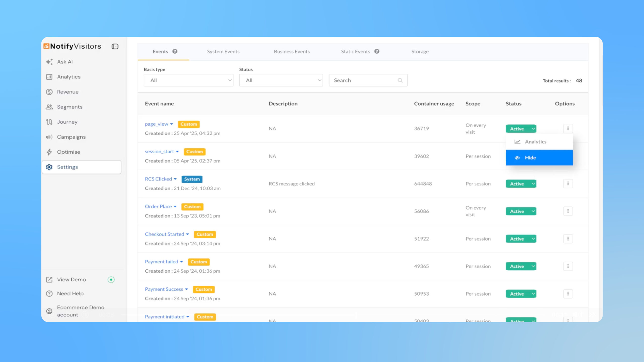Viewport: 644px width, 362px height.
Task: Collapse the sidebar using the panel icon
Action: [x=115, y=46]
